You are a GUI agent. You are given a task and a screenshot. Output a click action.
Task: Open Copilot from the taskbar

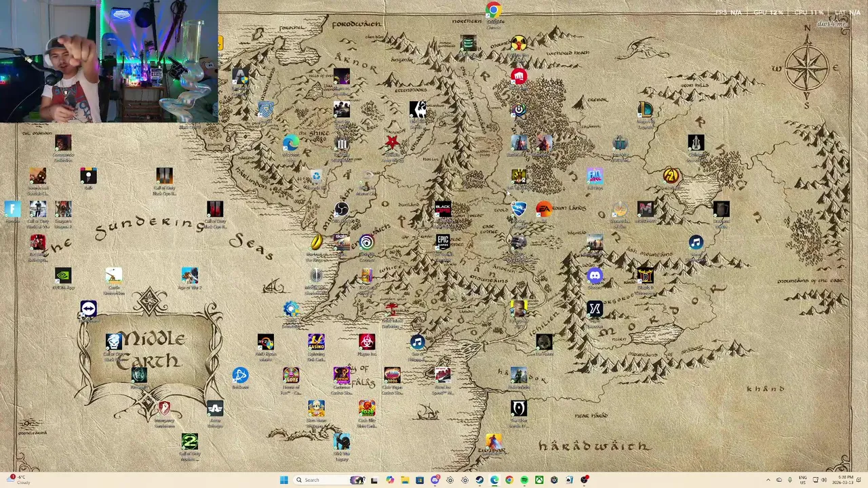[x=390, y=480]
